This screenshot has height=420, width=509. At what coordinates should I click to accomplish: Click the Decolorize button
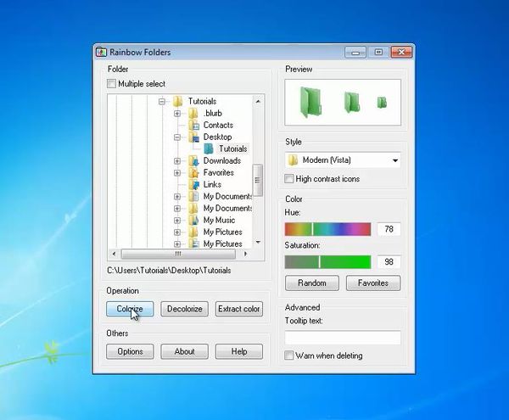tap(184, 309)
